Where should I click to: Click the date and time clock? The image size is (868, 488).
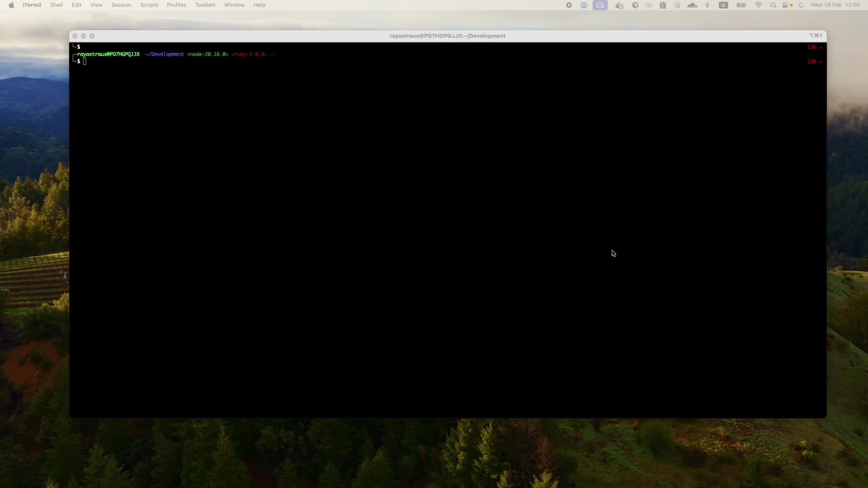pyautogui.click(x=835, y=5)
